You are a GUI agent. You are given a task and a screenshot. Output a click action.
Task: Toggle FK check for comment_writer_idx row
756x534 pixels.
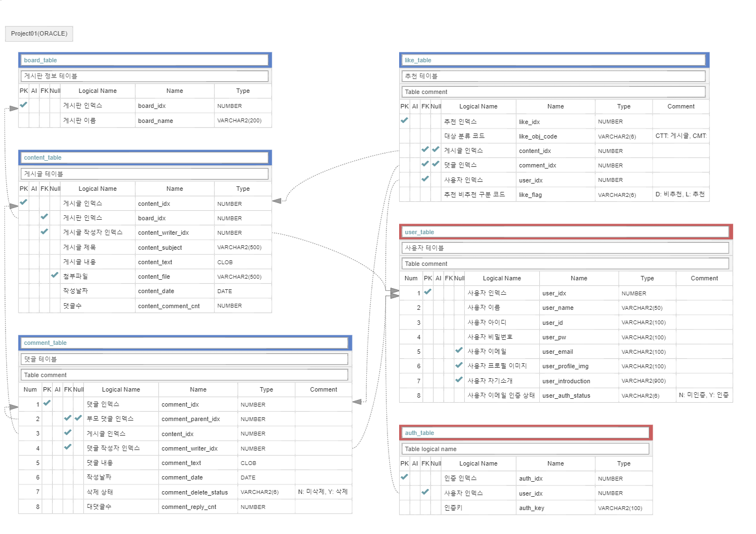(68, 448)
